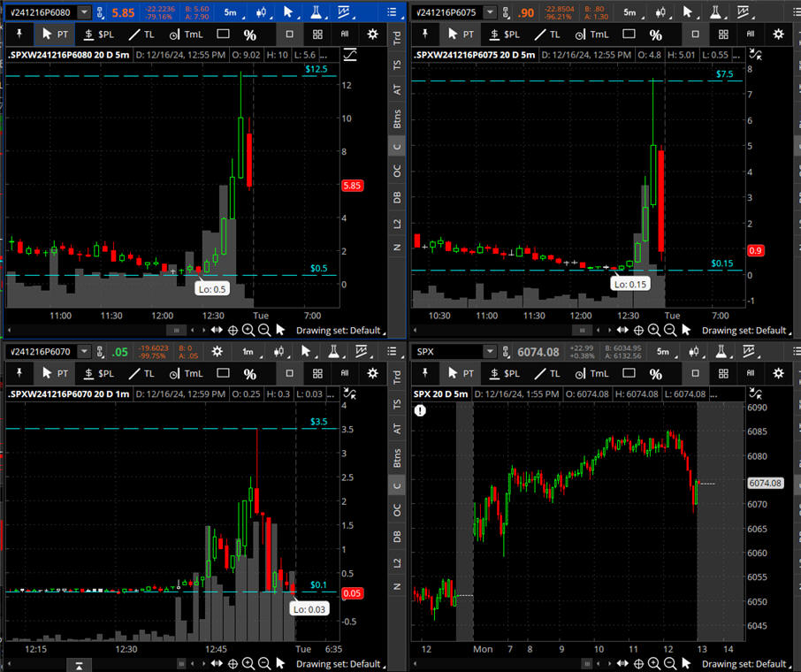Click crosshair pan icon below P6070 chart
The height and width of the screenshot is (672, 801).
click(233, 664)
